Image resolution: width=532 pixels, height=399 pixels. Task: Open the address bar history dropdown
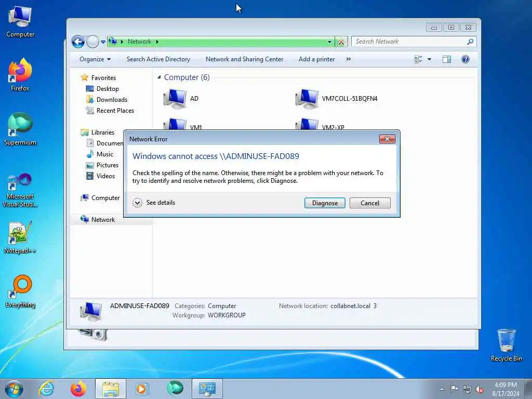329,42
